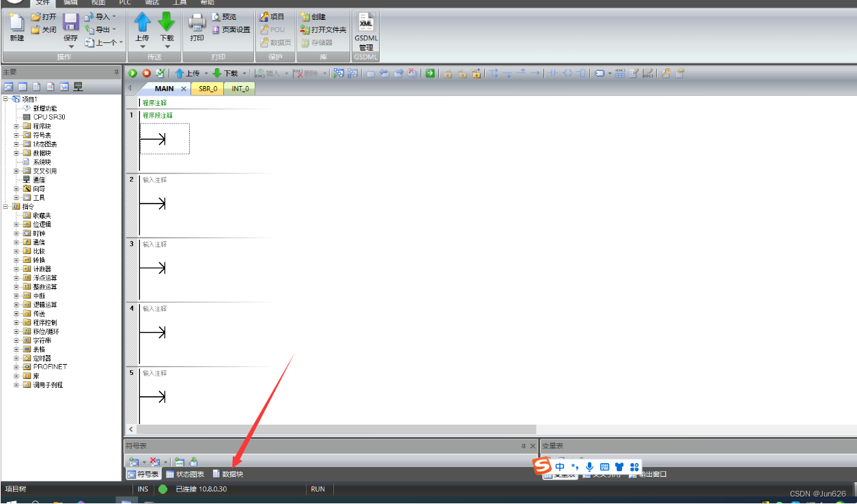This screenshot has width=857, height=504.
Task: Click the 打印 (Print) printer icon
Action: tap(197, 23)
